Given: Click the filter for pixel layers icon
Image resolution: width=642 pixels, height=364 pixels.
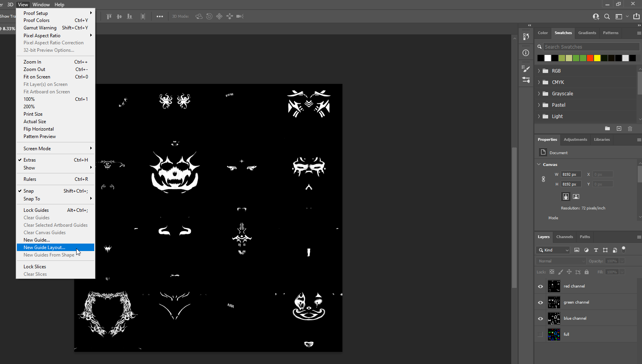Looking at the screenshot, I should click(x=577, y=250).
